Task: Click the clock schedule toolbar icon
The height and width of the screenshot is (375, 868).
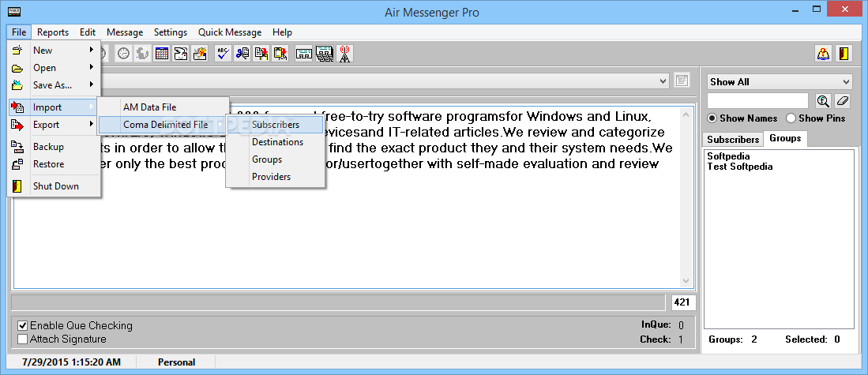Action: coord(124,54)
